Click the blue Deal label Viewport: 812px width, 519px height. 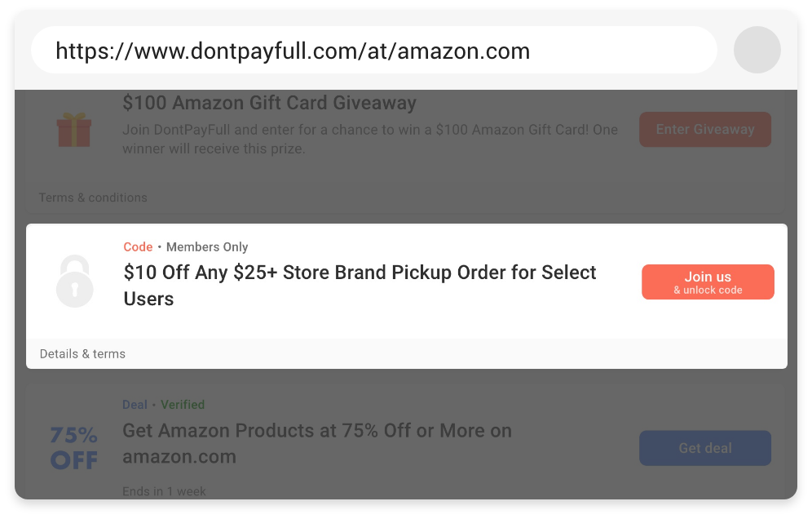[135, 405]
